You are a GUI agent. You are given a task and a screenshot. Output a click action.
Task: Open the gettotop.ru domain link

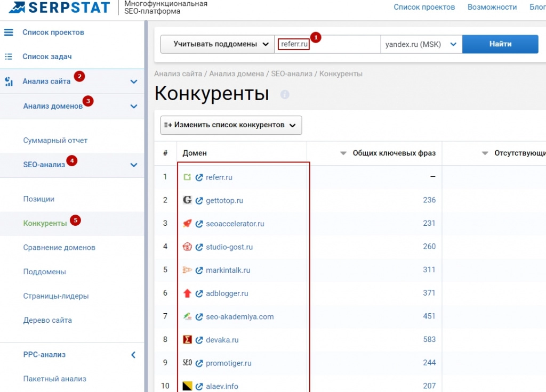224,201
